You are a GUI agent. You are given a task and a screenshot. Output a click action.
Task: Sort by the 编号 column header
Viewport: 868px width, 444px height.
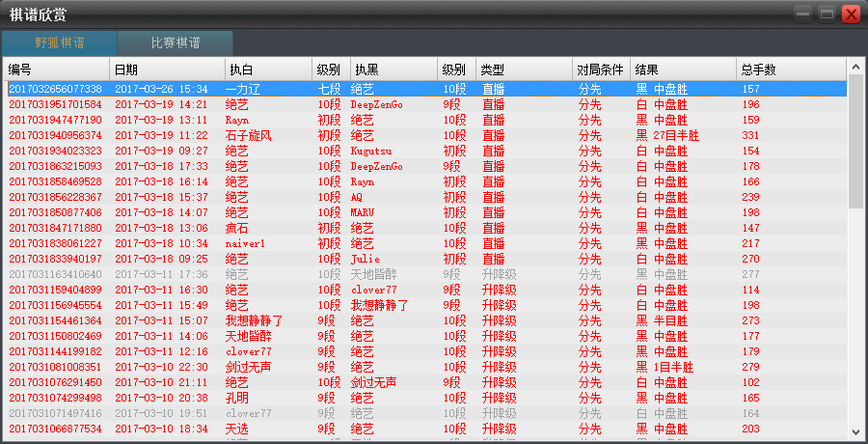(56, 69)
